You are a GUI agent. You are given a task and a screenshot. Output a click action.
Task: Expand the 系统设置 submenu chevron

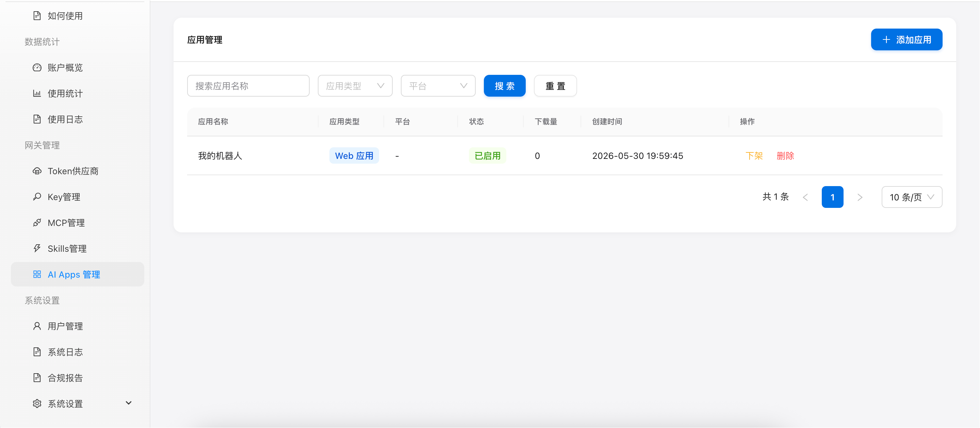129,403
